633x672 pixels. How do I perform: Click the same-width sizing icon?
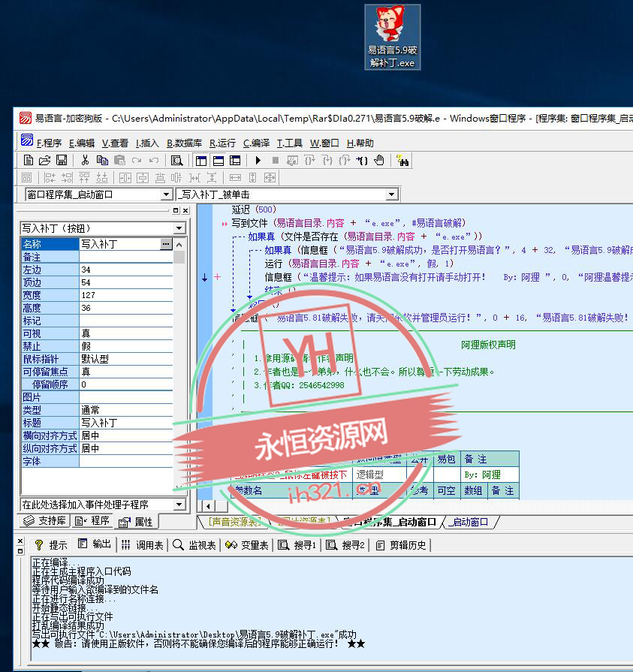pyautogui.click(x=235, y=177)
